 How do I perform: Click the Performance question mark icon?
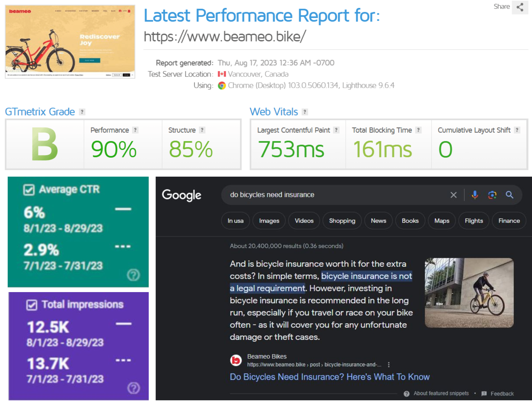point(135,130)
